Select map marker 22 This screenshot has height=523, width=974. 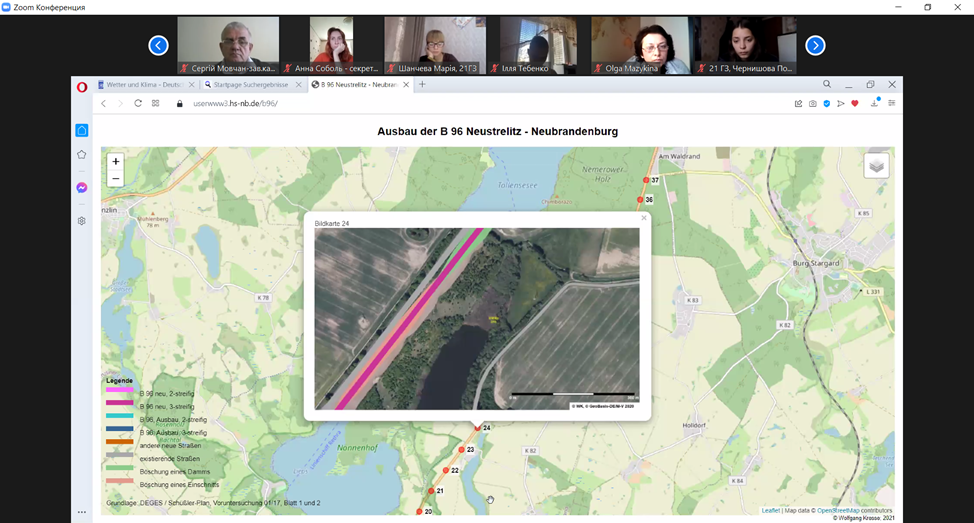(446, 471)
